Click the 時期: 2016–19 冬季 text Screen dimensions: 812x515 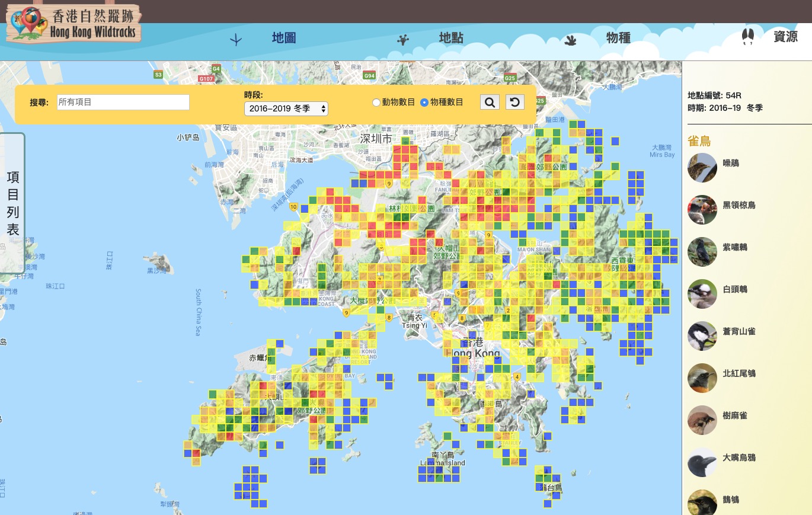[x=725, y=108]
